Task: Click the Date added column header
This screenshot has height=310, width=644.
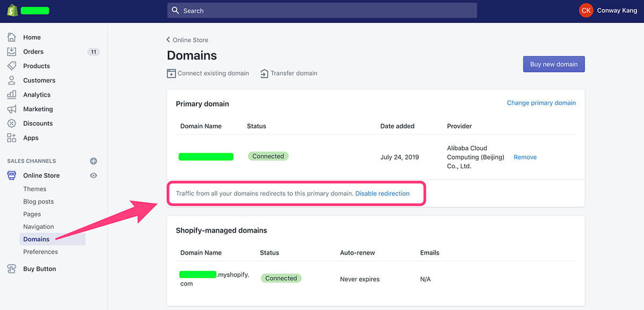Action: click(398, 126)
